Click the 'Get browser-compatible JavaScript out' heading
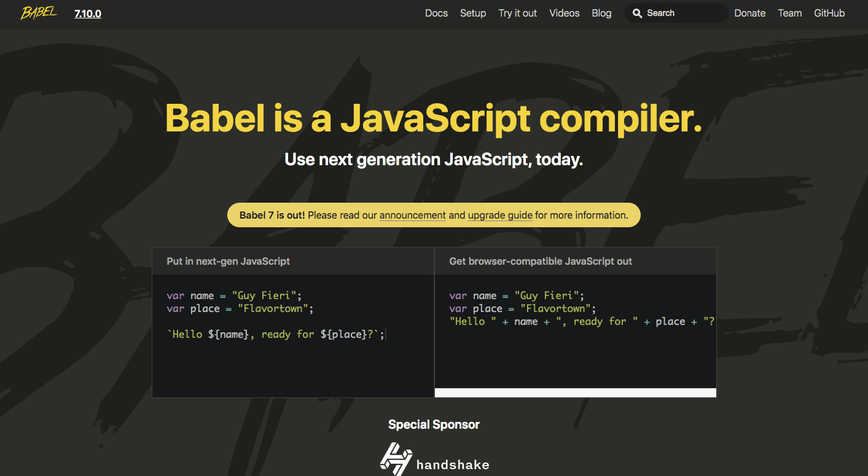Image resolution: width=868 pixels, height=476 pixels. pos(541,261)
